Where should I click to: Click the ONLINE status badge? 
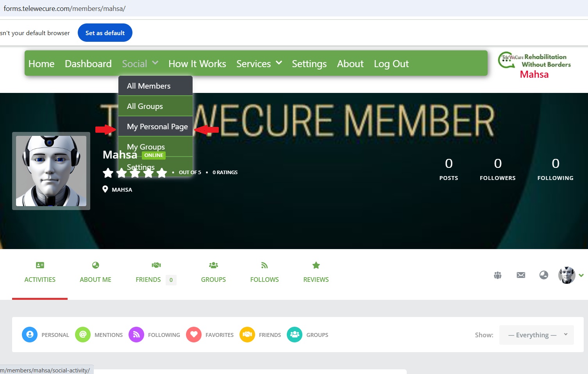tap(154, 155)
